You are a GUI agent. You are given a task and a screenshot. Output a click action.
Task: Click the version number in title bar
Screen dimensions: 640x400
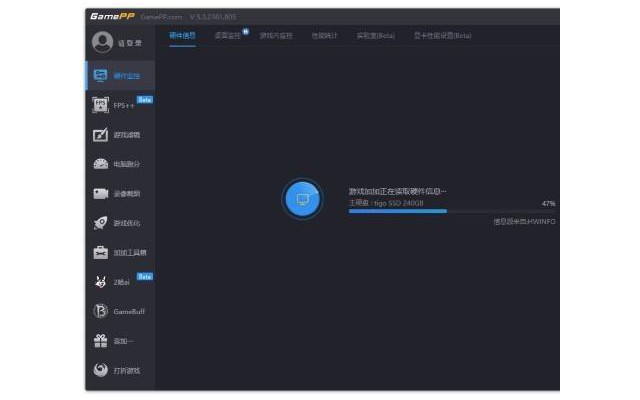[x=213, y=17]
